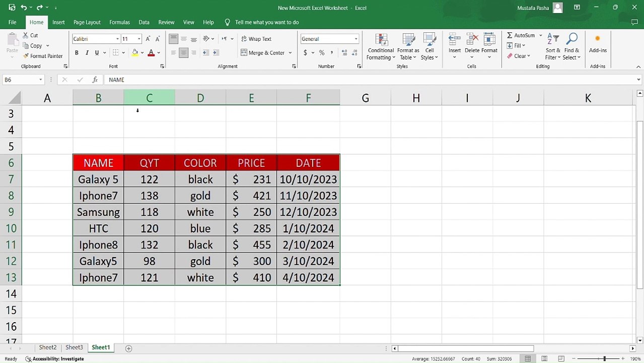The image size is (644, 363).
Task: Click the zoom in plus button
Action: (623, 358)
